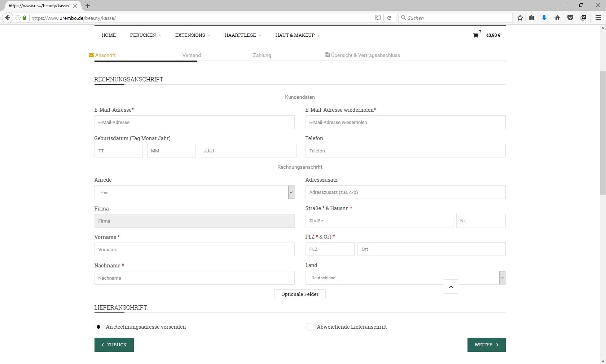The width and height of the screenshot is (606, 364).
Task: Go to browser home page icon
Action: point(557,18)
